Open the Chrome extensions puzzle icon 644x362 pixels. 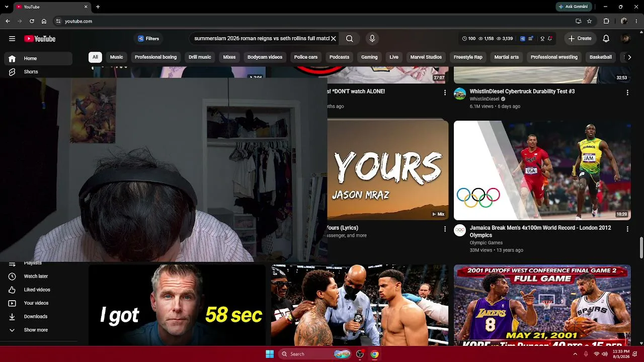606,21
